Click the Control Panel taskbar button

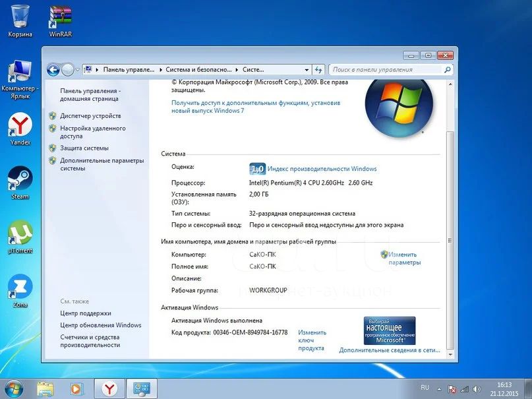click(x=142, y=389)
